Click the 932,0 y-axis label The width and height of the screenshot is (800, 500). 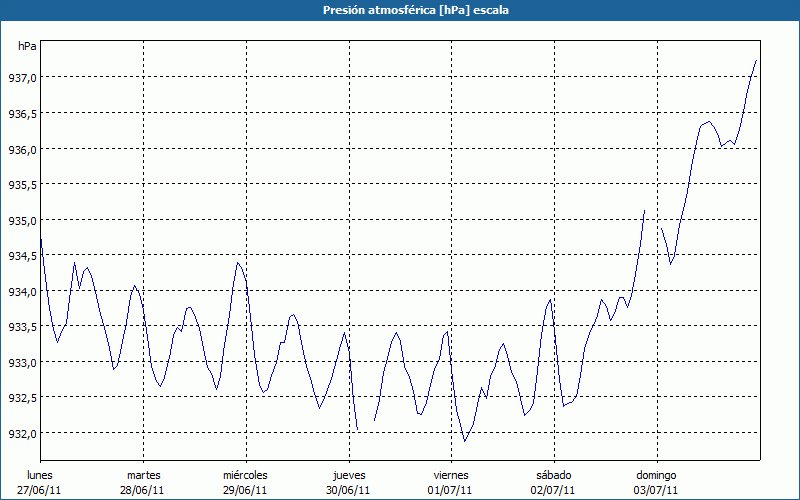coord(22,433)
